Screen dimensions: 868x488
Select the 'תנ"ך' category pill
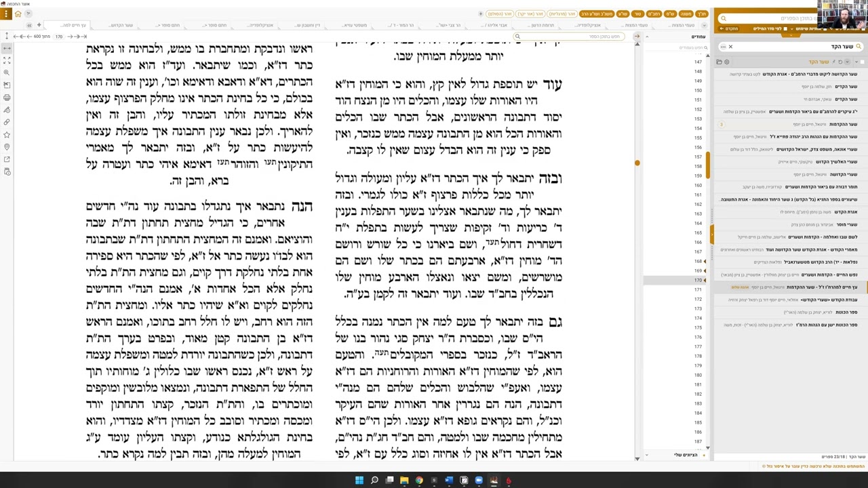[702, 14]
